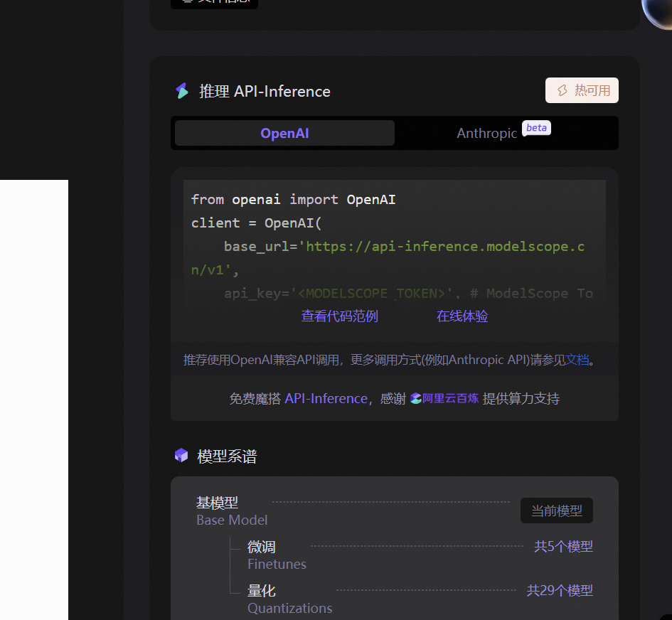Click the 模型系谱 heading text

227,456
